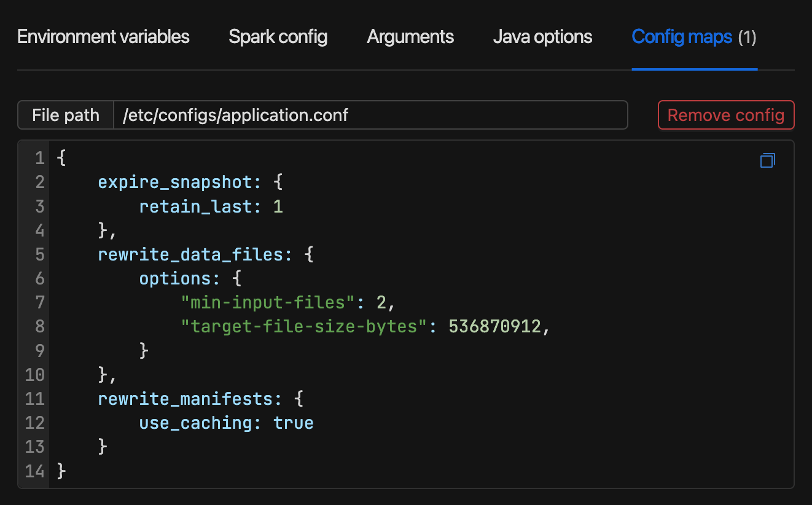Click the "target-file-size-bytes" string

(x=304, y=326)
